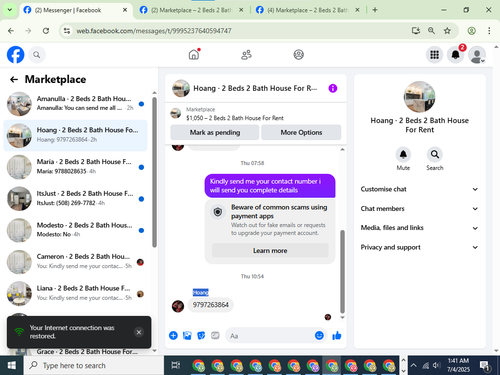The height and width of the screenshot is (375, 500).
Task: Dismiss the internet restored notification
Action: (x=139, y=332)
